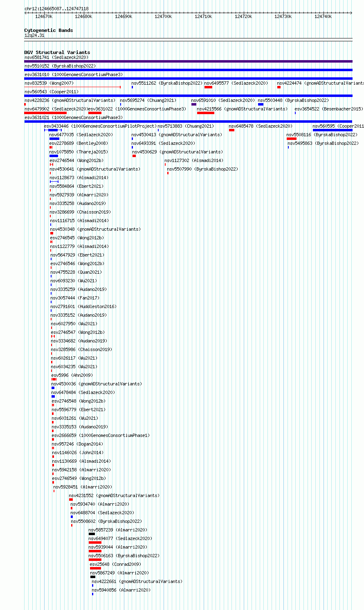Click nsv6478484 (Sedlazeck2020) label
The width and height of the screenshot is (364, 610).
83,392
